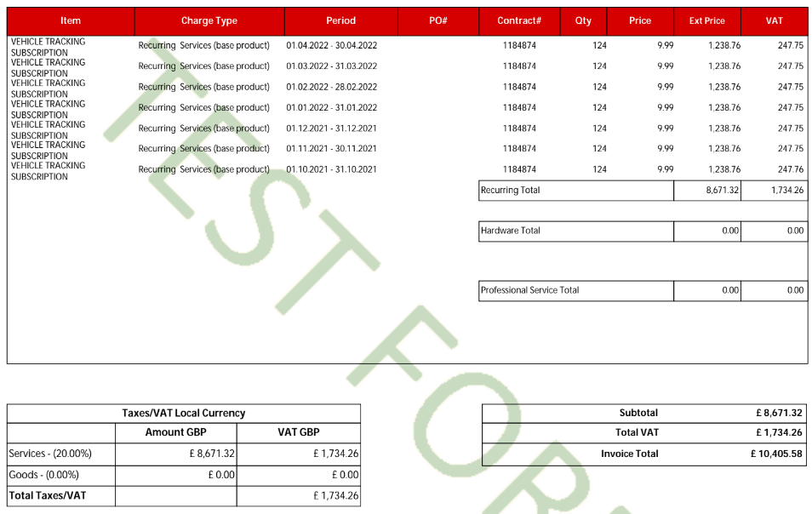Click the Hardware Total label
The height and width of the screenshot is (514, 812).
[510, 231]
